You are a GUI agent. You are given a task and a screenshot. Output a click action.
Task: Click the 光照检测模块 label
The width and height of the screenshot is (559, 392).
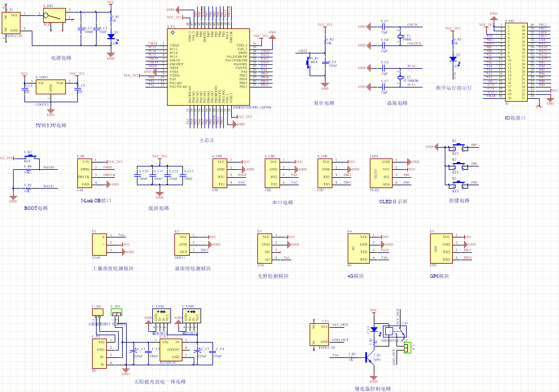(x=273, y=276)
